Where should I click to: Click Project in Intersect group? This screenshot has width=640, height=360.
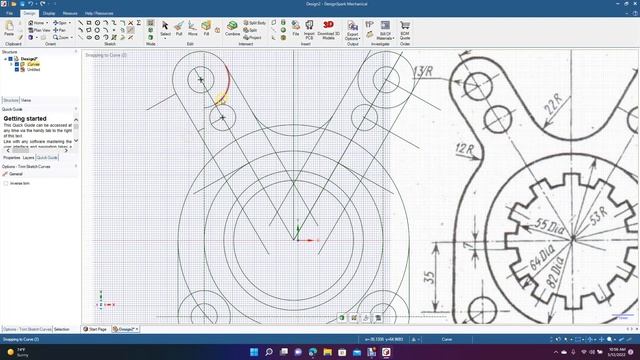pos(252,38)
